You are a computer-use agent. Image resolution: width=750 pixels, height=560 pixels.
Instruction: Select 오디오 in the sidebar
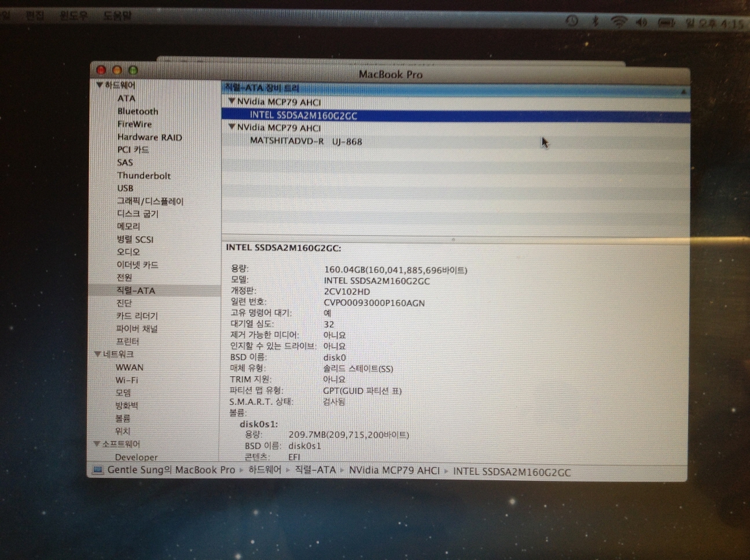[x=128, y=252]
